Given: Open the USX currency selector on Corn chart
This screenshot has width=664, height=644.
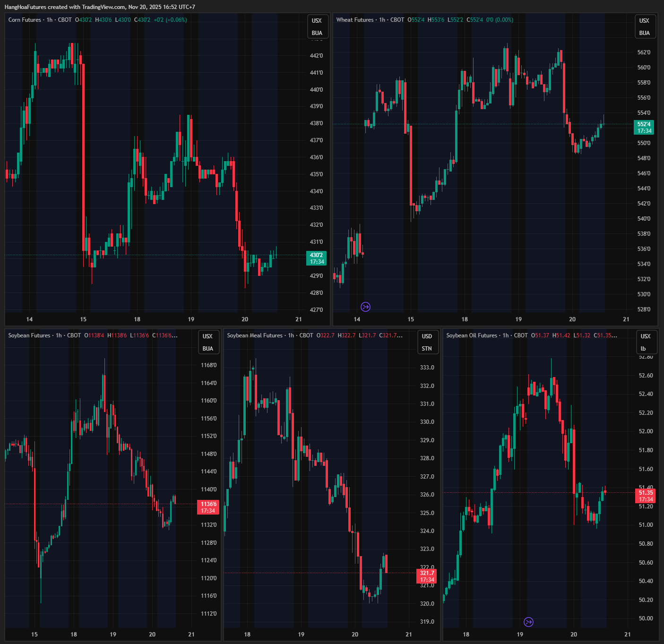Looking at the screenshot, I should tap(317, 21).
